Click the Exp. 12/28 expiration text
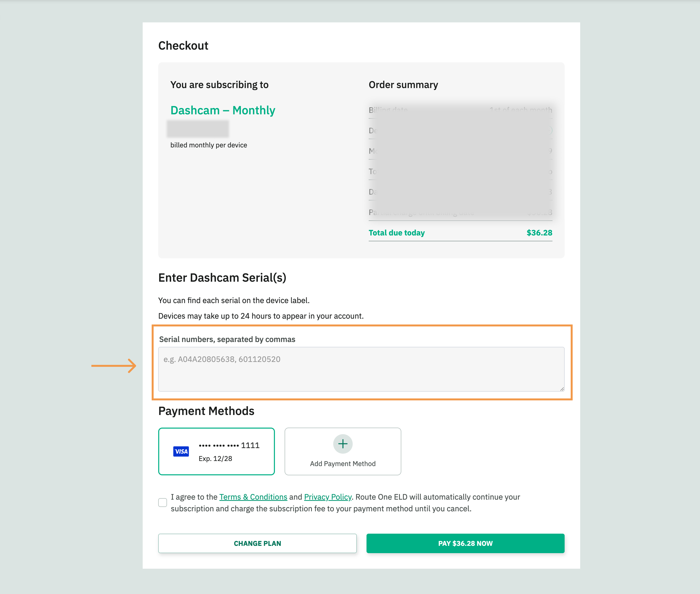 pyautogui.click(x=215, y=458)
